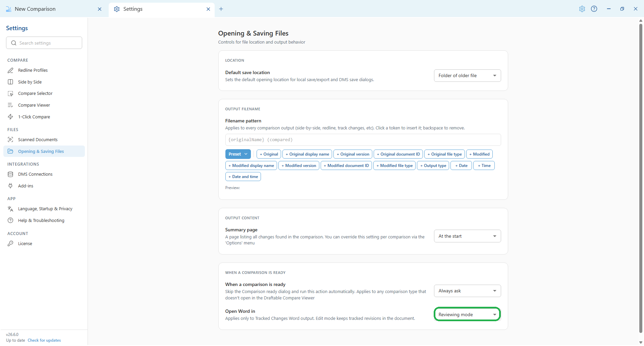Screen dimensions: 644x346
Task: Insert the Original display name token
Action: (307, 154)
